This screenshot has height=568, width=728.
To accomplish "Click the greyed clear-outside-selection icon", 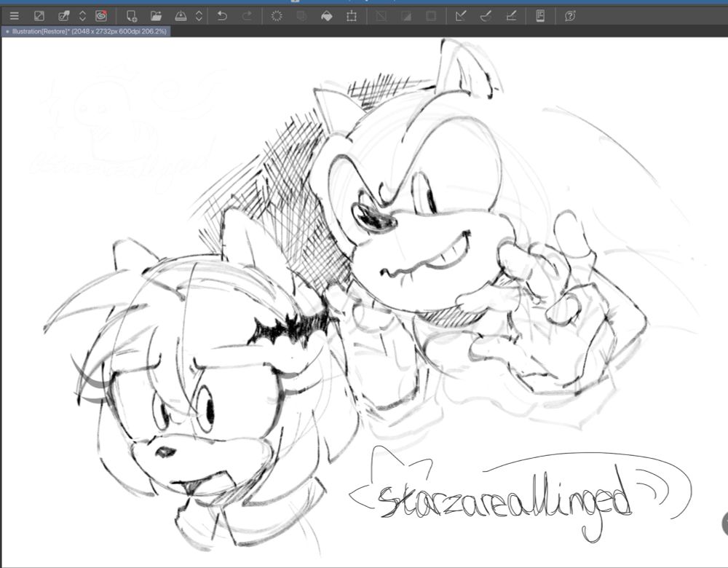I will pyautogui.click(x=301, y=16).
